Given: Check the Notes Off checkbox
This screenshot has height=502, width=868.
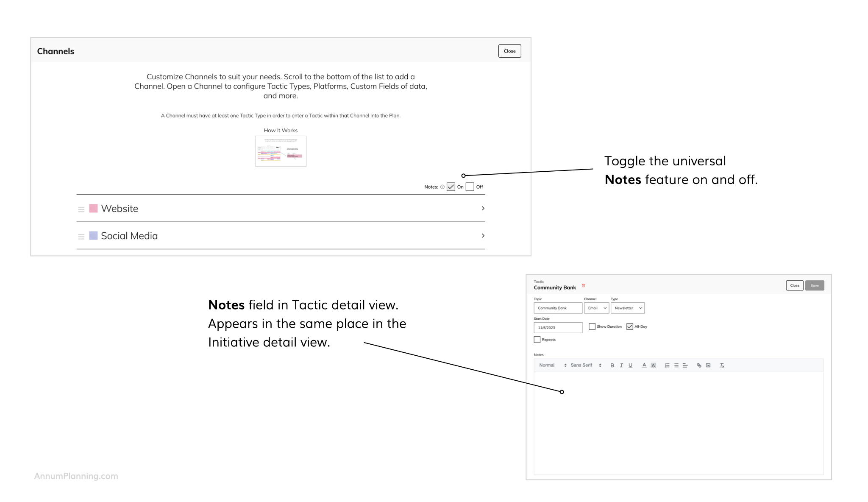Looking at the screenshot, I should click(x=470, y=187).
